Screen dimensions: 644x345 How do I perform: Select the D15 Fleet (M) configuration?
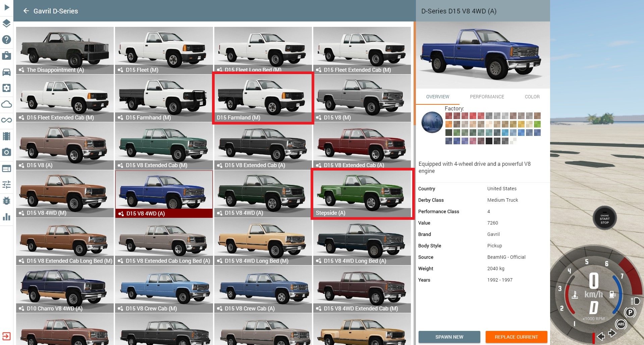tap(164, 50)
